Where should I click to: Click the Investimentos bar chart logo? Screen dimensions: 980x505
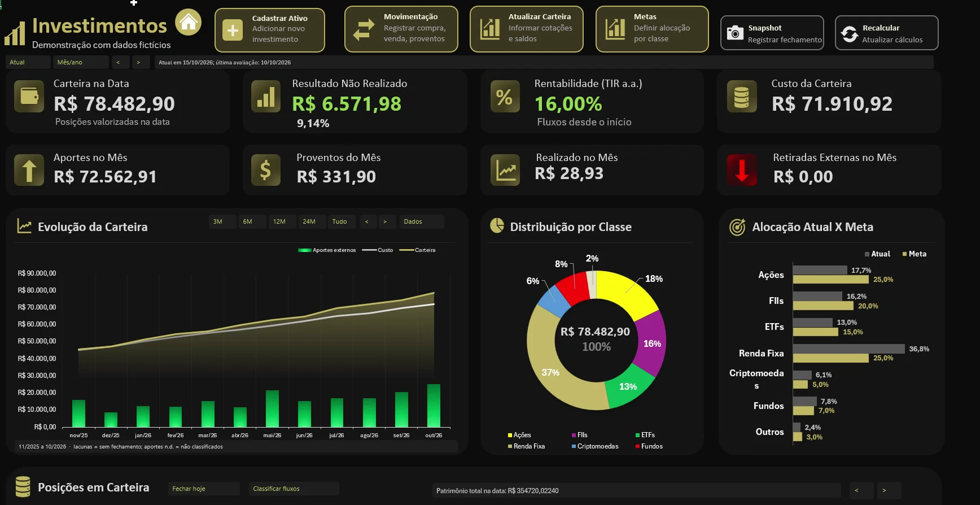coord(15,33)
